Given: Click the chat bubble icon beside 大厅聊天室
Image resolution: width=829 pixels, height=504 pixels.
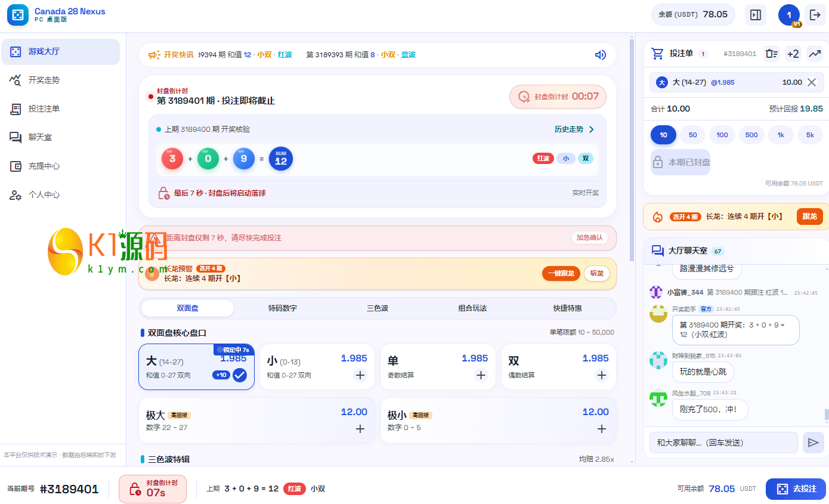Looking at the screenshot, I should [658, 251].
